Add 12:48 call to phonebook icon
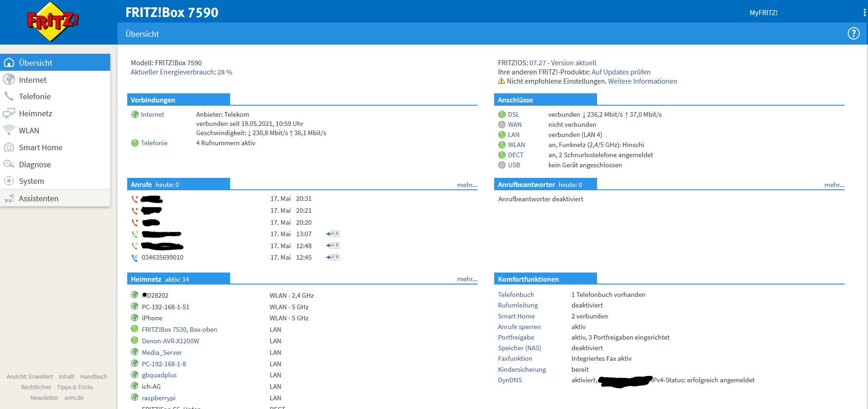 pyautogui.click(x=333, y=246)
